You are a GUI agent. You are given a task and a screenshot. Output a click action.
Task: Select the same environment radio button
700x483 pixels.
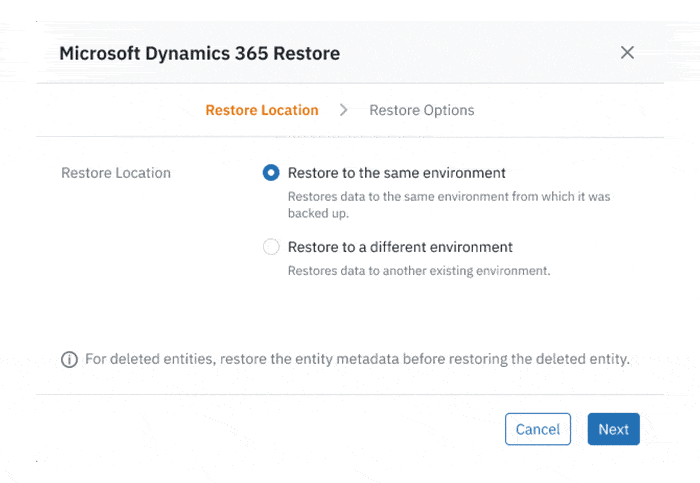click(x=271, y=173)
